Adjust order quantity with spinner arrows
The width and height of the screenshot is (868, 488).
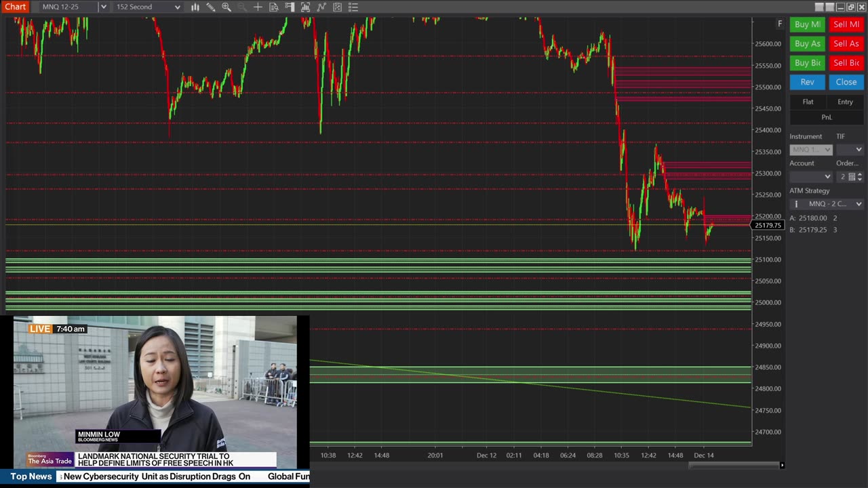click(861, 177)
